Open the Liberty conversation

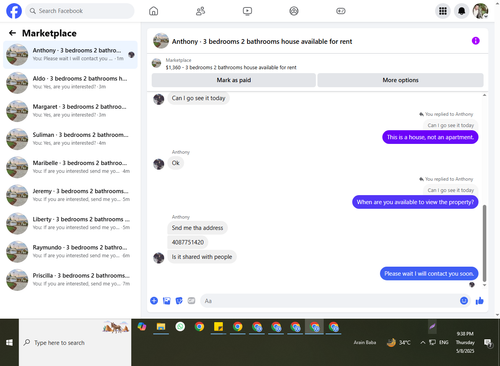coord(70,224)
